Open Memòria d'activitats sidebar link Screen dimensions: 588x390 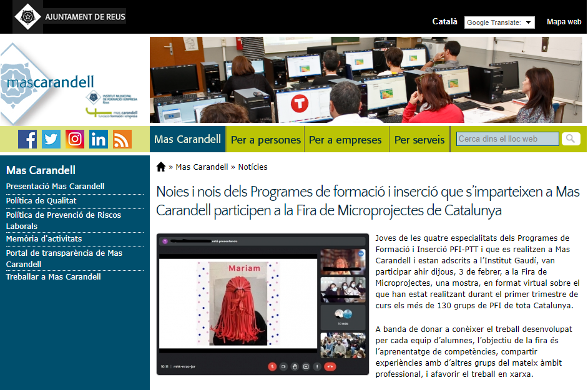pos(44,238)
